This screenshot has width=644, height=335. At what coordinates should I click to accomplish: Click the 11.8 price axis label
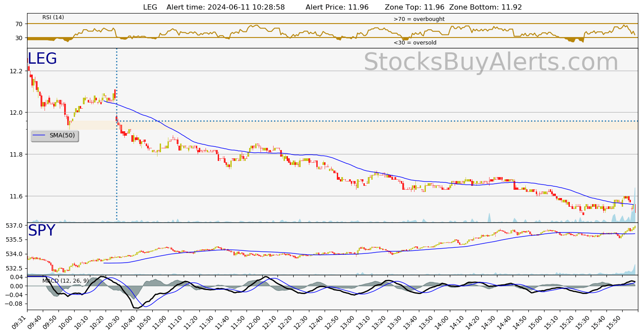tap(16, 154)
